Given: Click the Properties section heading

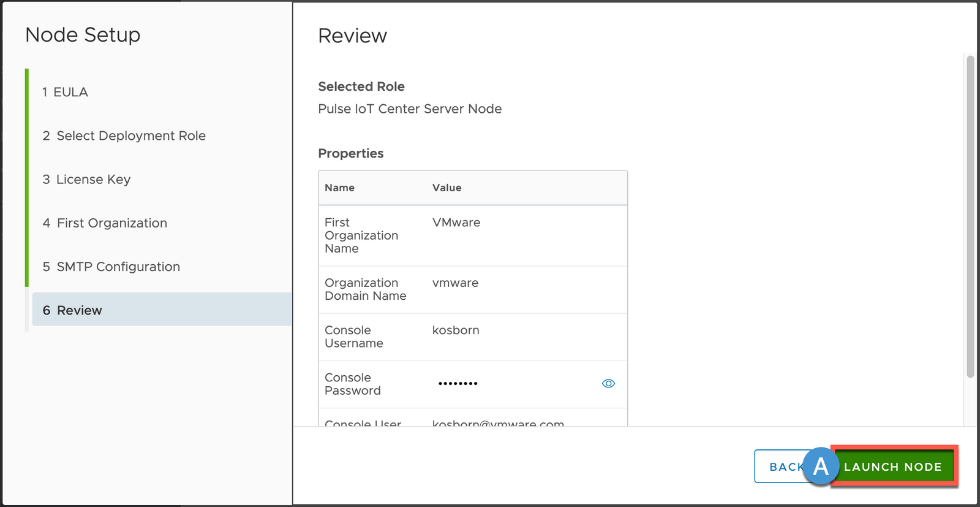Looking at the screenshot, I should point(350,153).
